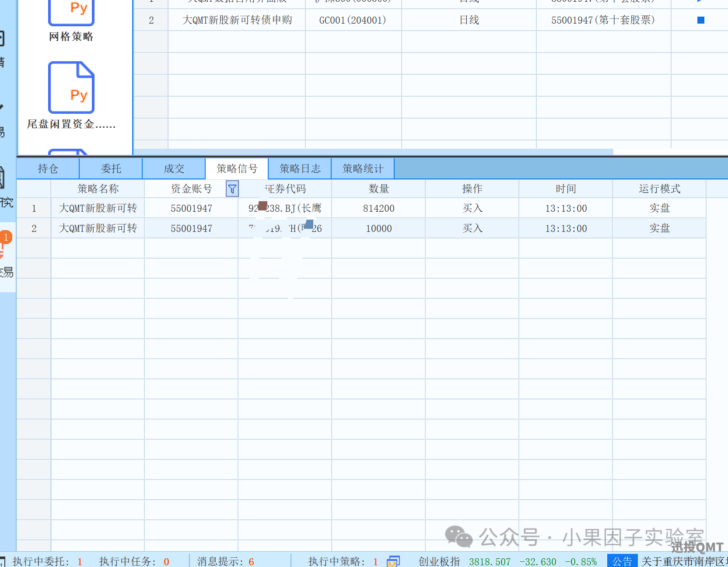
Task: Open the 消息提示 count in status bar
Action: 226,561
